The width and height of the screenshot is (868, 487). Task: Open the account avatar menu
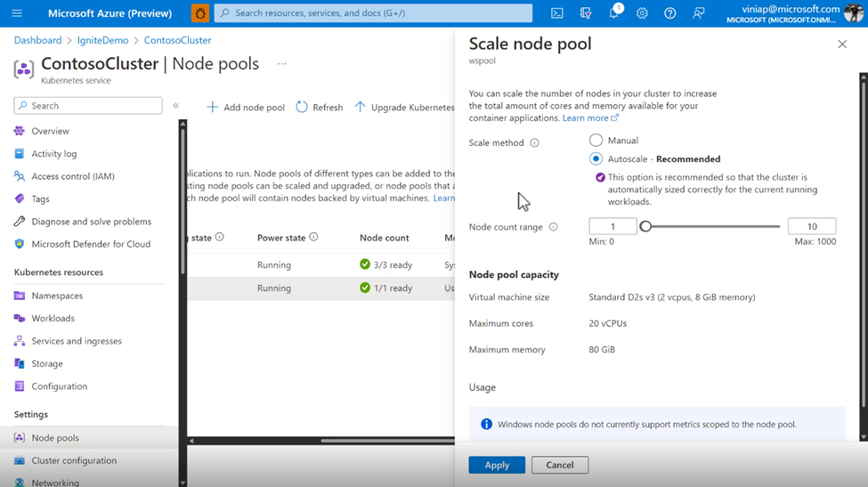click(x=853, y=12)
